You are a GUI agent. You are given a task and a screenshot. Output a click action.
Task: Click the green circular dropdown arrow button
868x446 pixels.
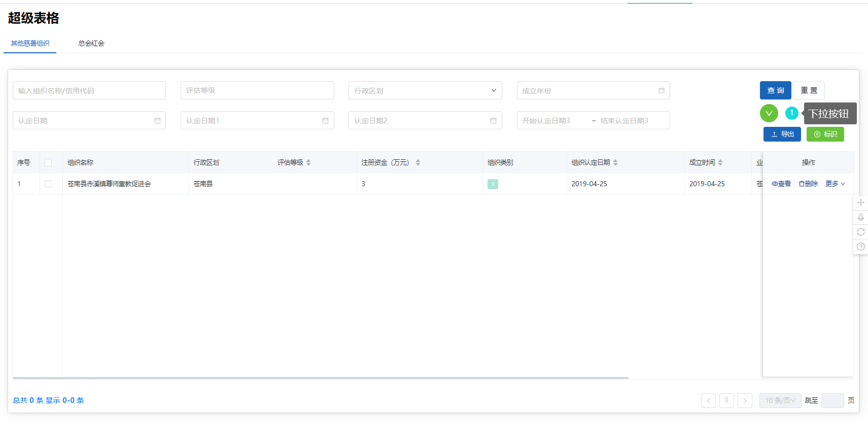[x=769, y=113]
